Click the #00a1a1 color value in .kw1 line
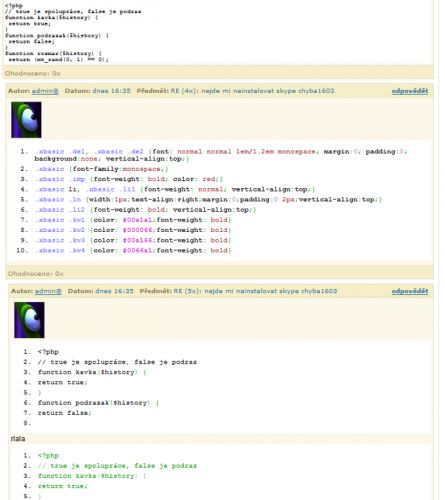This screenshot has height=500, width=445. coord(137,220)
